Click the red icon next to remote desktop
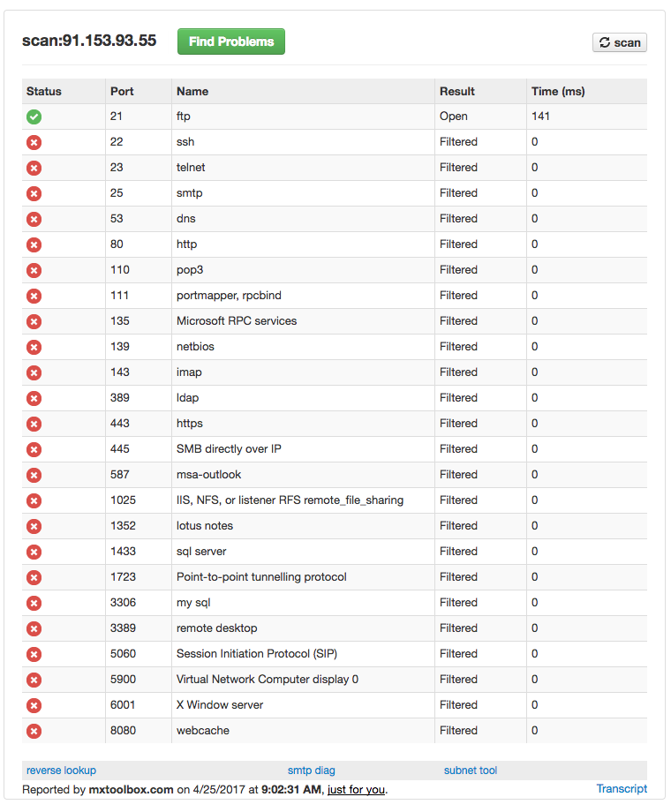671x812 pixels. coord(34,628)
